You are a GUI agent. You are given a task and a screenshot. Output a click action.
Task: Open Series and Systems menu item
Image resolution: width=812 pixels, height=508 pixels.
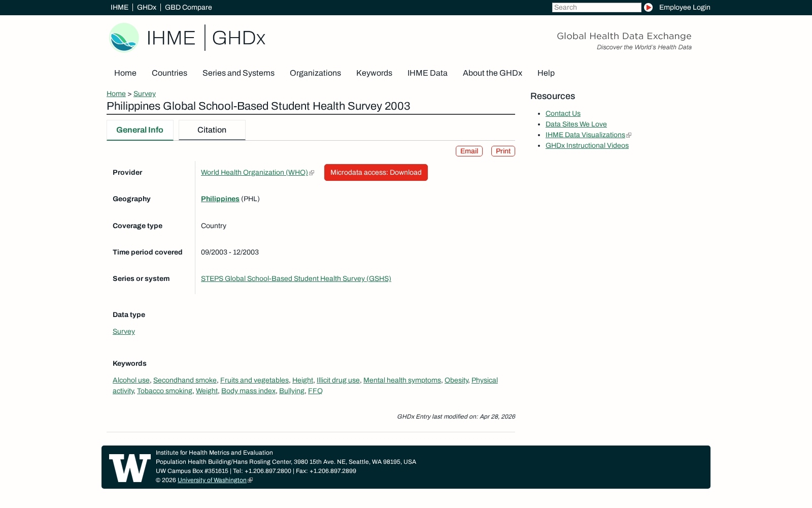[x=239, y=73]
